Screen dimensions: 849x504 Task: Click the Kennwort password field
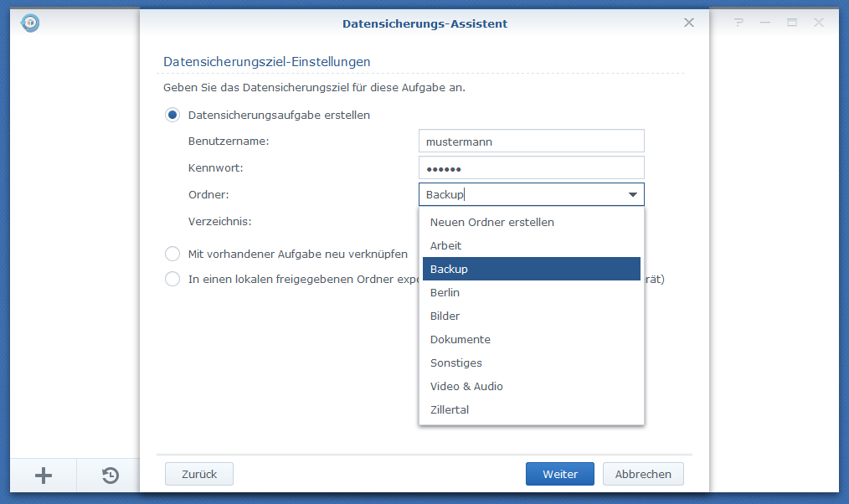[x=531, y=167]
